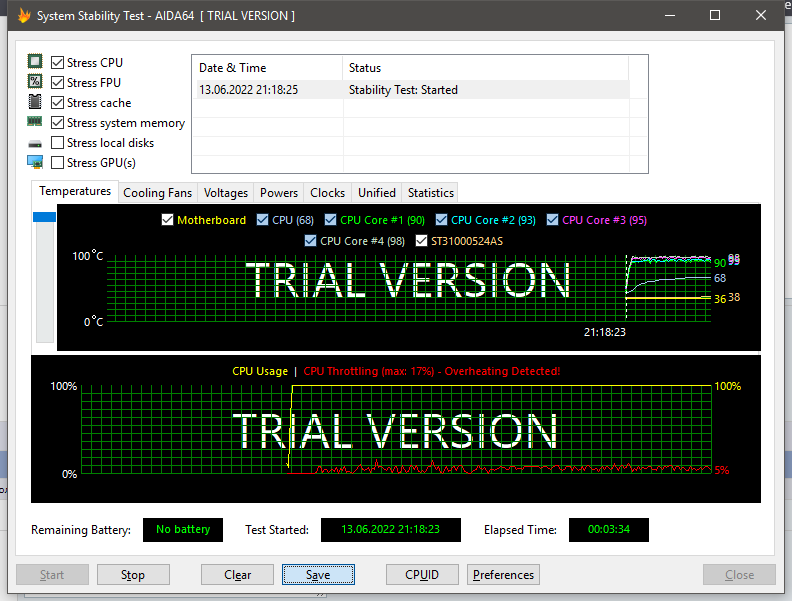Close the System Stability Test window
This screenshot has width=792, height=601.
pos(761,16)
